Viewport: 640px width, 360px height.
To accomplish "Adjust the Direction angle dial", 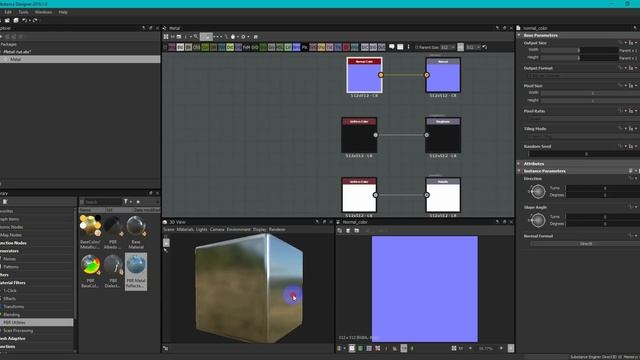I will tap(538, 191).
